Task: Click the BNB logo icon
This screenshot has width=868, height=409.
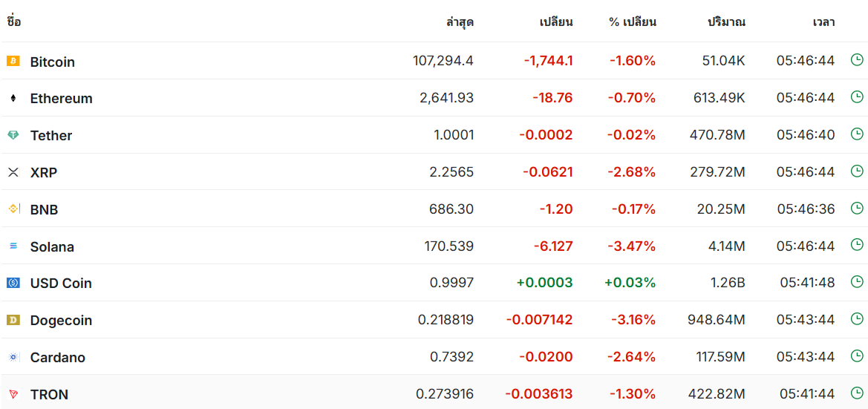Action: click(x=13, y=209)
